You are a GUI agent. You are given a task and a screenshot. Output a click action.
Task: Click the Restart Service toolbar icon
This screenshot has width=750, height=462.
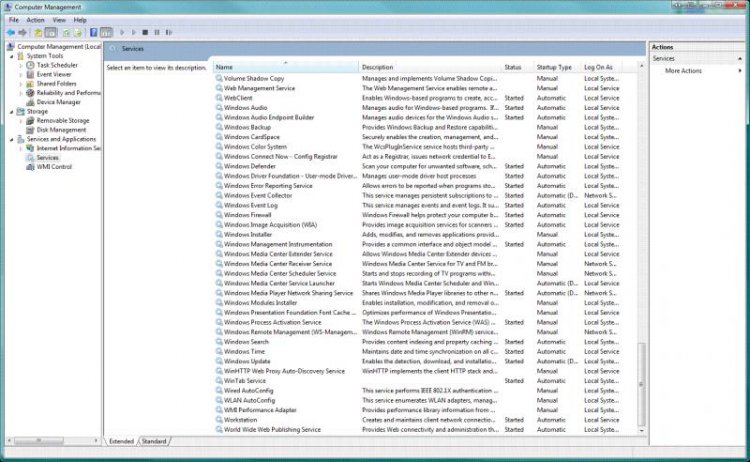point(169,33)
